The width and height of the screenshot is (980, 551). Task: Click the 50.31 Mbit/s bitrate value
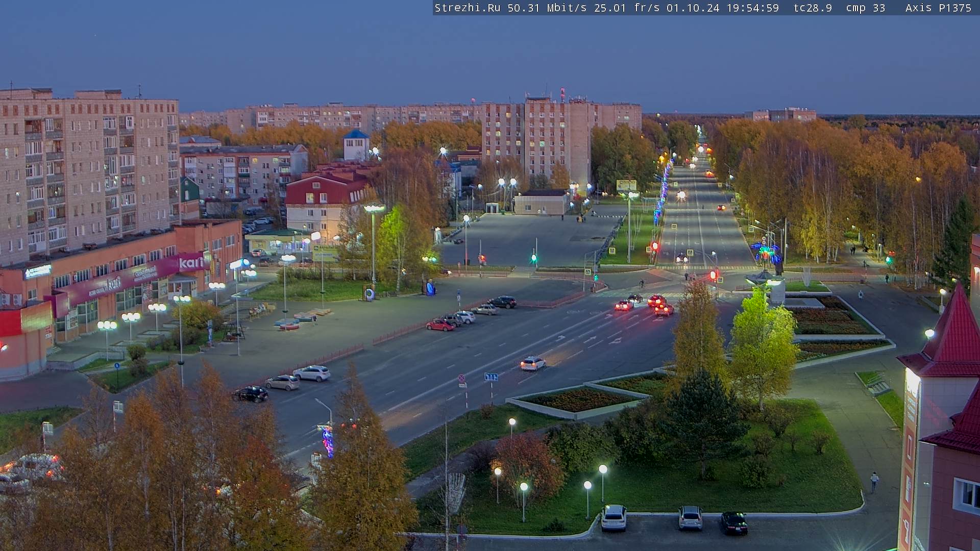(x=548, y=8)
